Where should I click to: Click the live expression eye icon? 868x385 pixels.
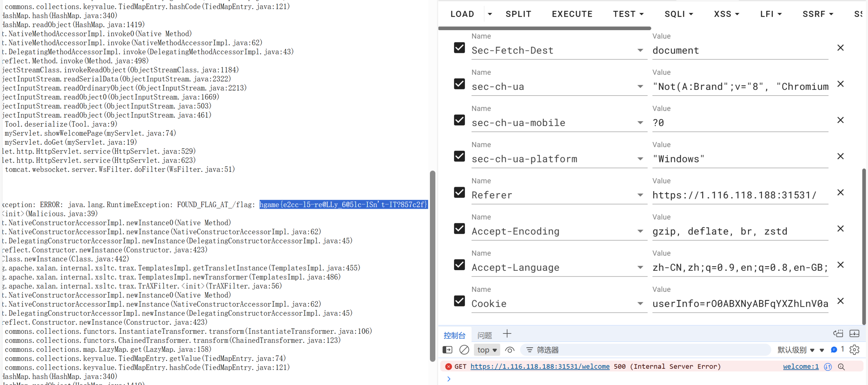(509, 350)
